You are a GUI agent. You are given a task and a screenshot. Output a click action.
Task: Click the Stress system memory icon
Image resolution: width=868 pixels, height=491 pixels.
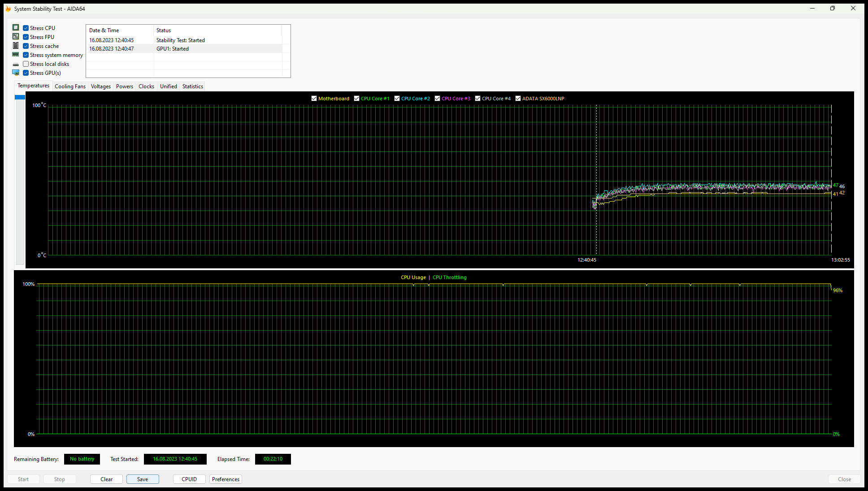pyautogui.click(x=16, y=55)
